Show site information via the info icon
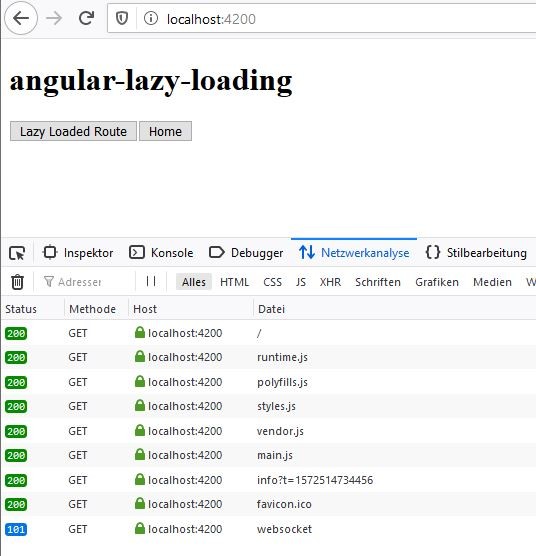Image resolution: width=536 pixels, height=556 pixels. coord(151,18)
